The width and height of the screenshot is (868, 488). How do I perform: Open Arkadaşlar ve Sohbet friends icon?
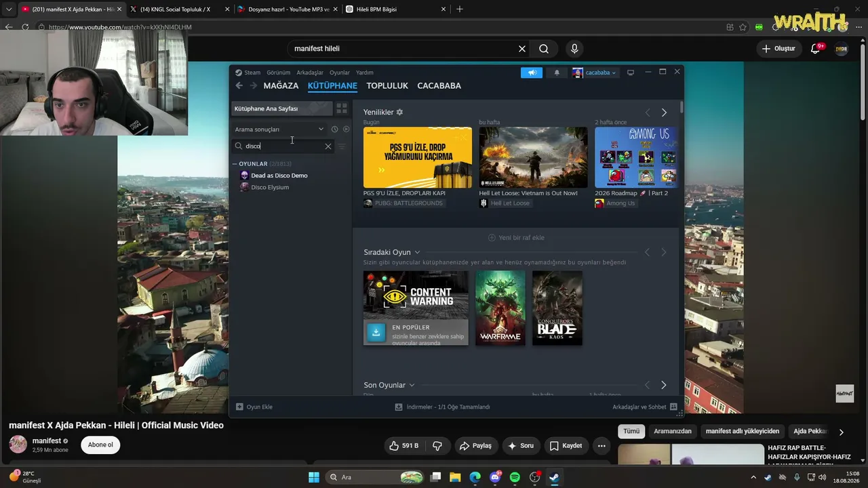click(673, 407)
